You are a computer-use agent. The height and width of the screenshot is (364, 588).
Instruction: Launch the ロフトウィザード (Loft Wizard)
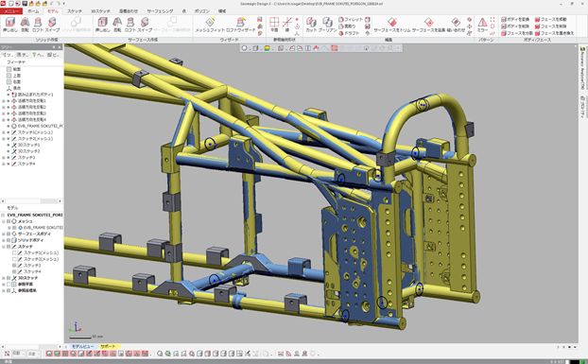click(240, 25)
